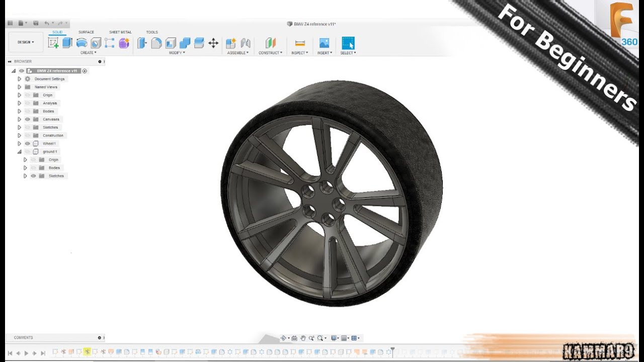Select the Look At tool
The height and width of the screenshot is (362, 644).
[295, 338]
